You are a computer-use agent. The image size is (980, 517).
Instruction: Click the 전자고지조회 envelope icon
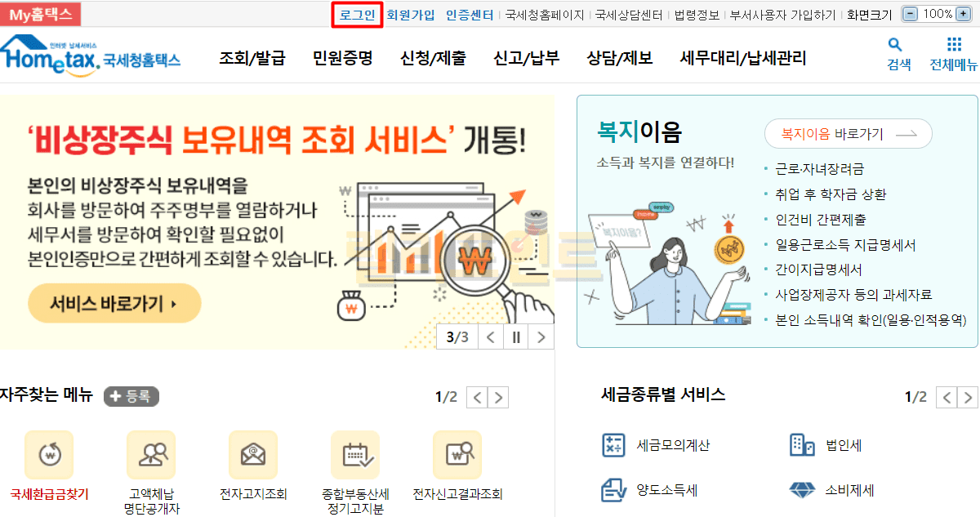[x=253, y=455]
